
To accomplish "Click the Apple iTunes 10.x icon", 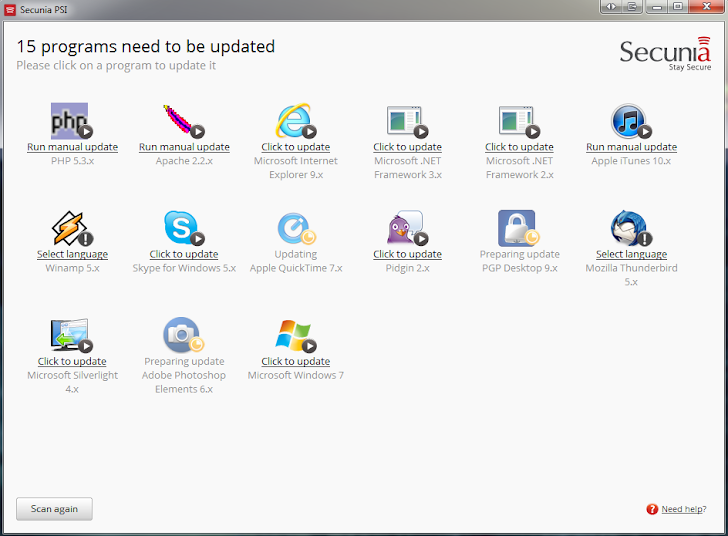I will click(x=630, y=121).
